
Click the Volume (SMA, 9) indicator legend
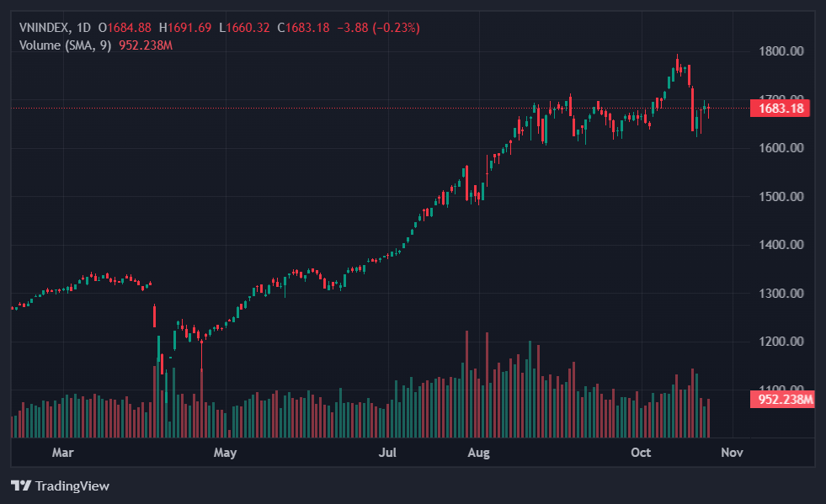pyautogui.click(x=65, y=45)
